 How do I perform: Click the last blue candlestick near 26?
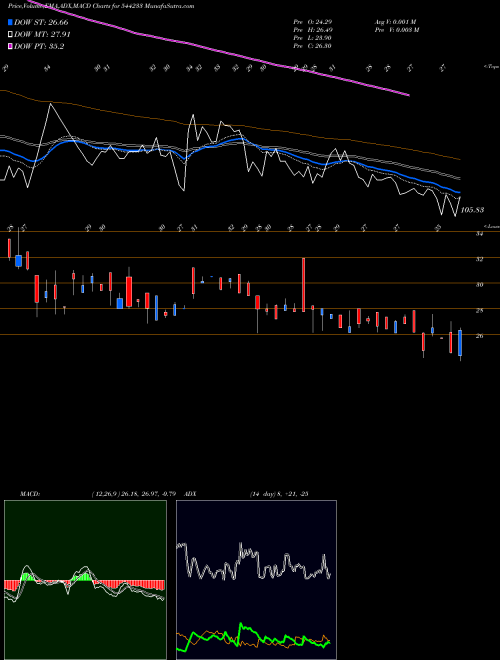[460, 343]
